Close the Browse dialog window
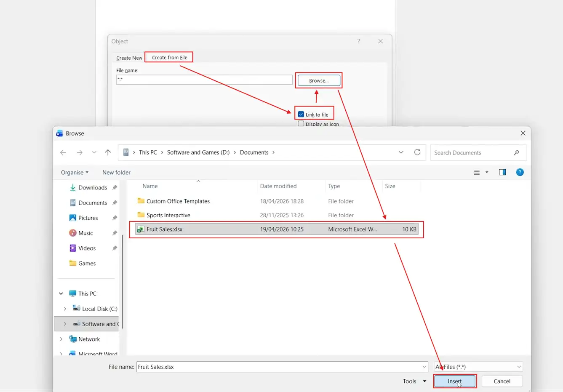 tap(523, 133)
